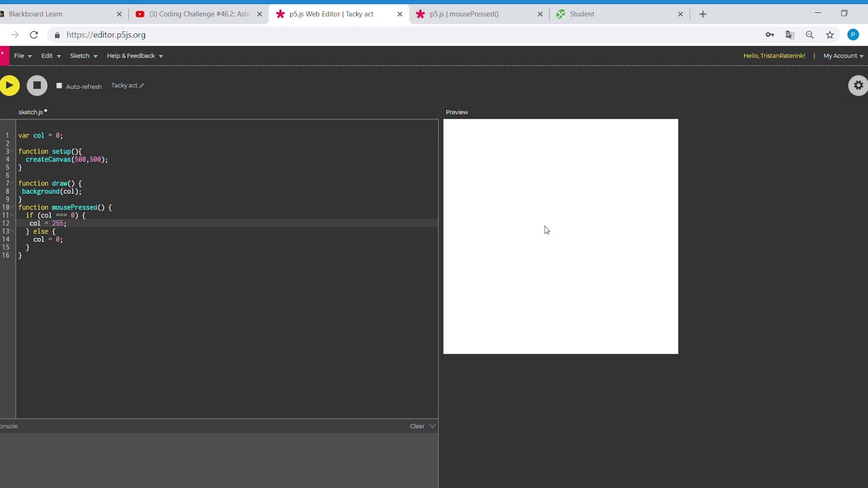Go forward in browser history
Image resolution: width=868 pixels, height=488 pixels.
15,35
